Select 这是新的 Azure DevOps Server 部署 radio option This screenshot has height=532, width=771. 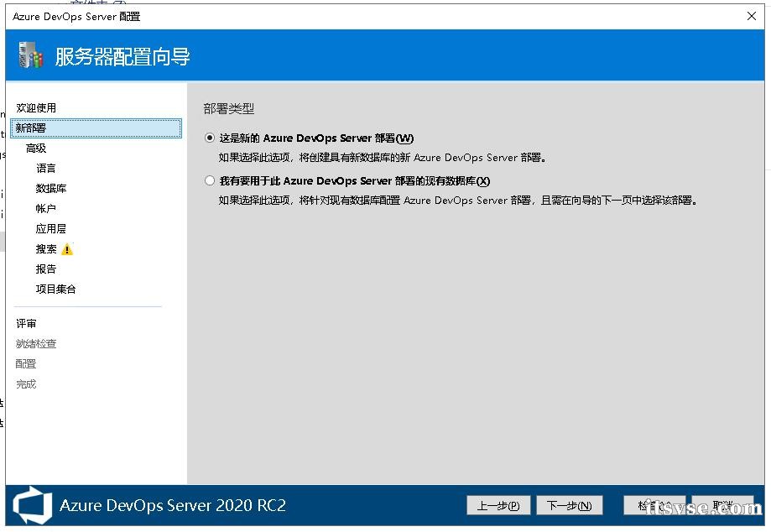(x=210, y=138)
